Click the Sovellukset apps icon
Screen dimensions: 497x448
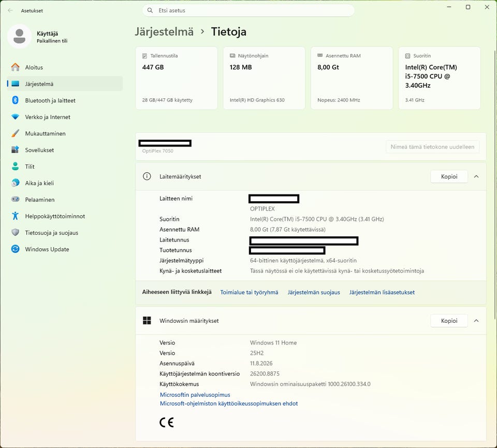pyautogui.click(x=15, y=150)
